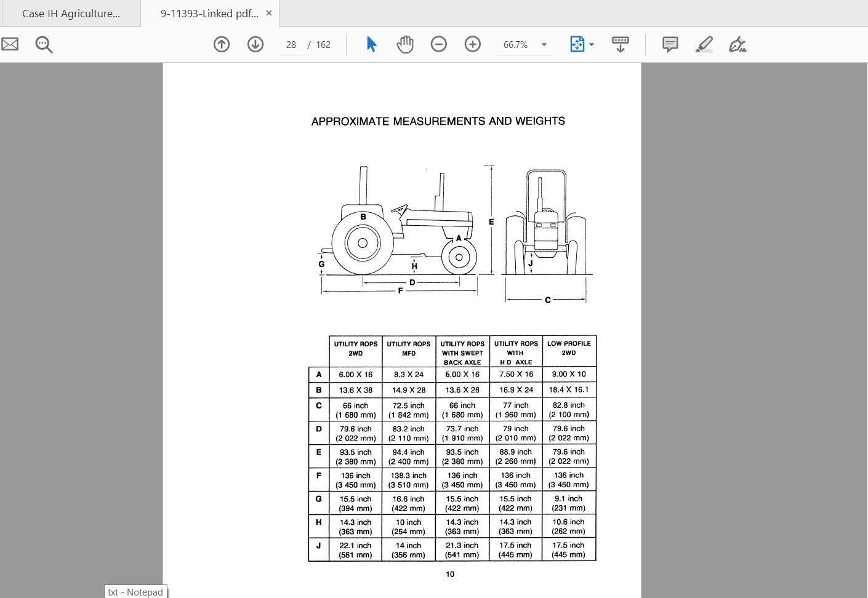
Task: Zoom out using the minus icon
Action: (x=439, y=44)
